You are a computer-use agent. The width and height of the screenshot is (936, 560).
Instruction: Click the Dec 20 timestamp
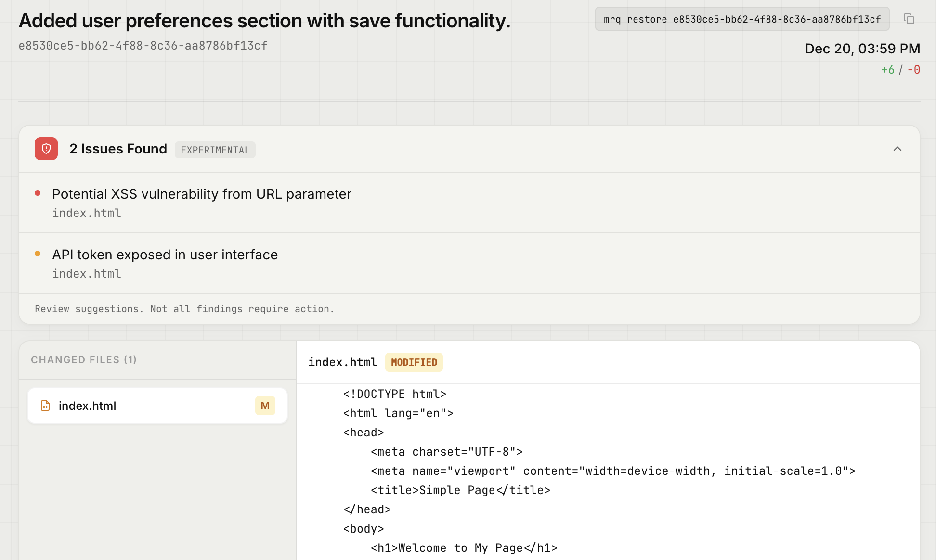[863, 48]
